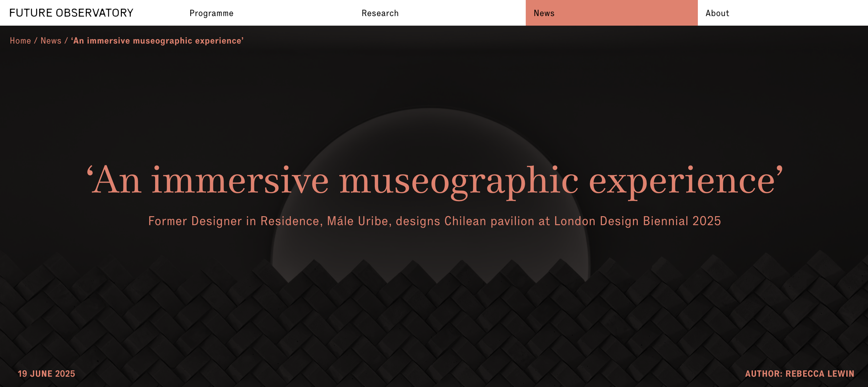The width and height of the screenshot is (868, 387).
Task: Go to the About page
Action: (717, 13)
